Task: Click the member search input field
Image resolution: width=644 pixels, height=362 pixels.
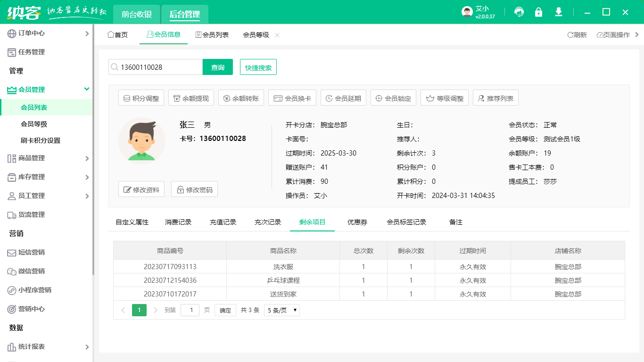Action: coord(159,67)
